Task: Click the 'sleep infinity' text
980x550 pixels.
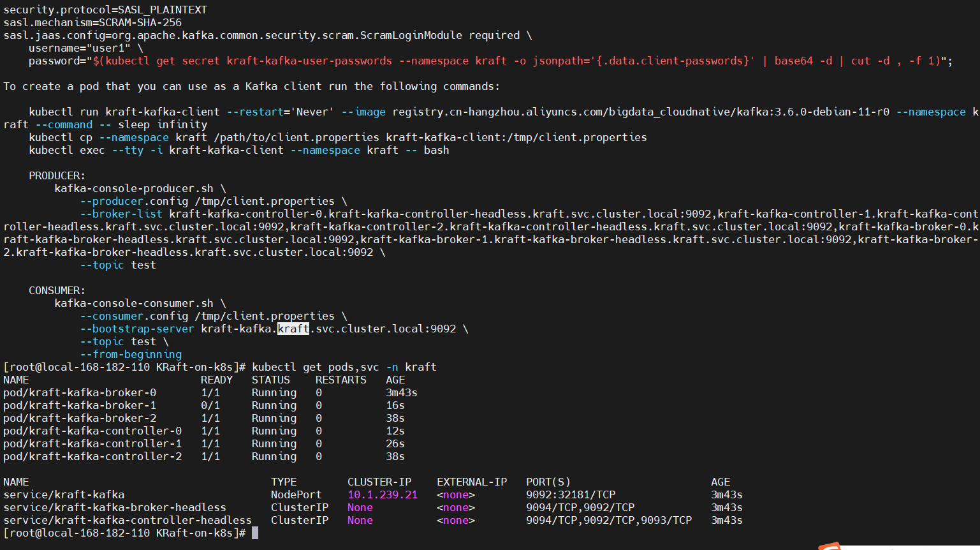Action: tap(163, 125)
